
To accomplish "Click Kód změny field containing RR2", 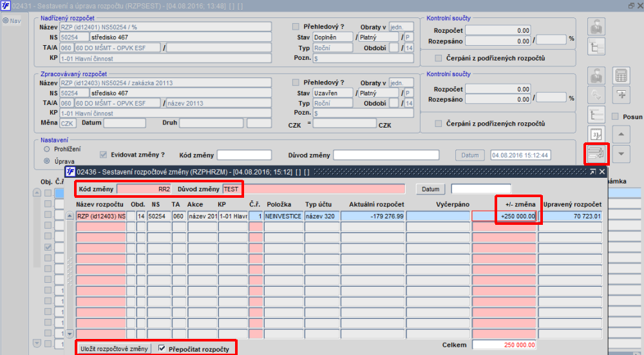I will pos(144,189).
